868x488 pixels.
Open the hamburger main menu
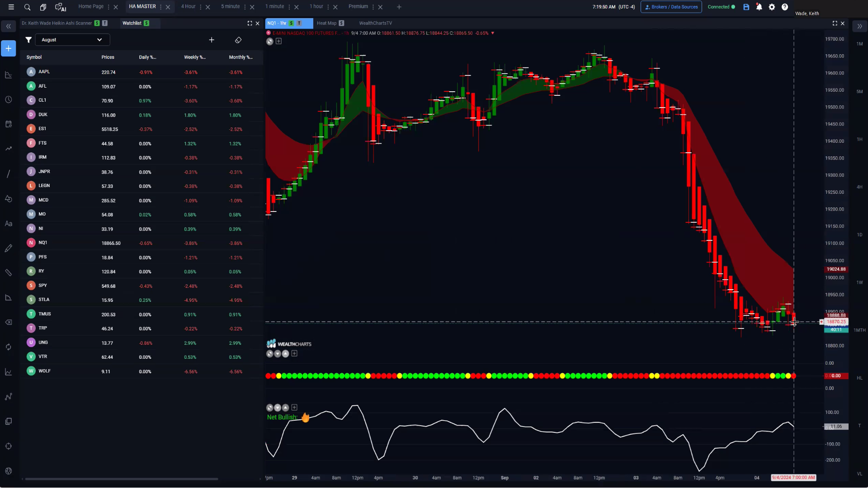point(11,7)
